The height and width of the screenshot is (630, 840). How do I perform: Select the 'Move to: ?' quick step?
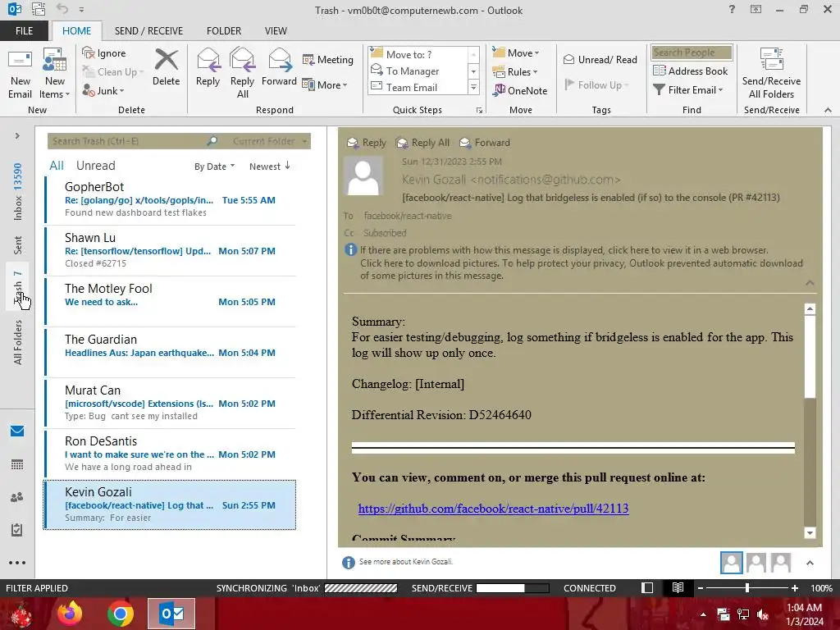[418, 54]
